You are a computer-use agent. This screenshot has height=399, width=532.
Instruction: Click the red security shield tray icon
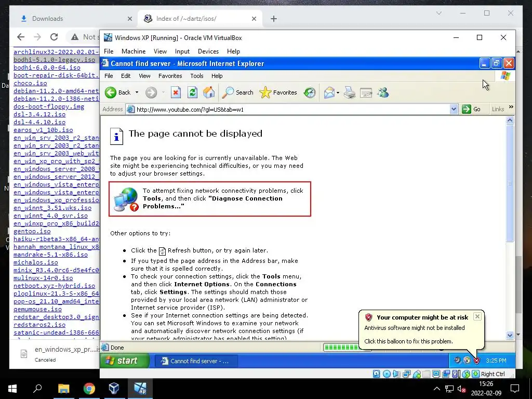(477, 361)
